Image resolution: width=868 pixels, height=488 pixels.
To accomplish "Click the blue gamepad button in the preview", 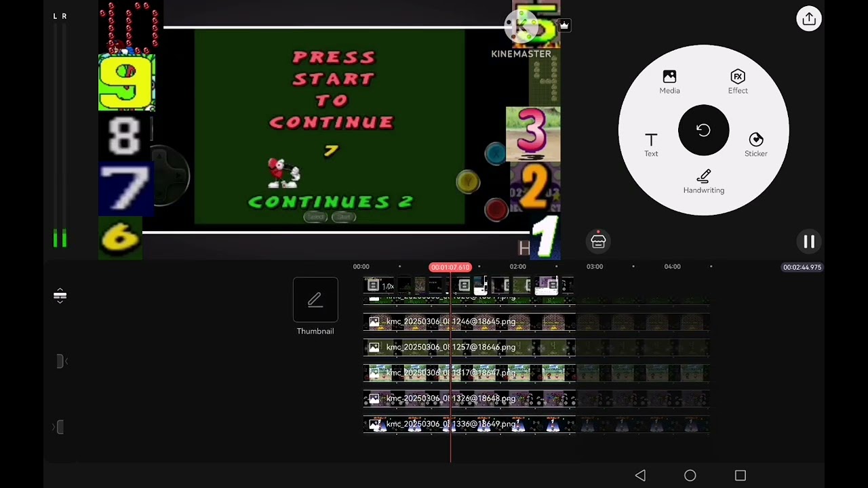I will [496, 154].
